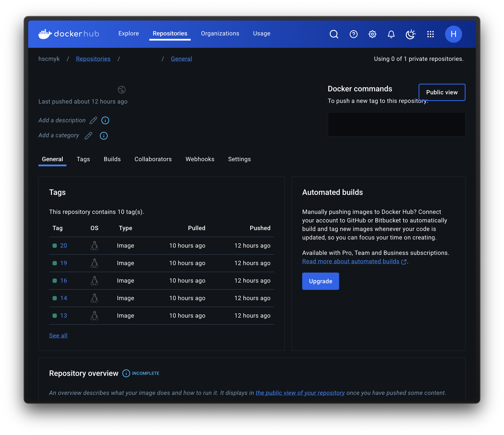Click info icon beside Repository overview
The image size is (504, 435).
click(x=126, y=373)
